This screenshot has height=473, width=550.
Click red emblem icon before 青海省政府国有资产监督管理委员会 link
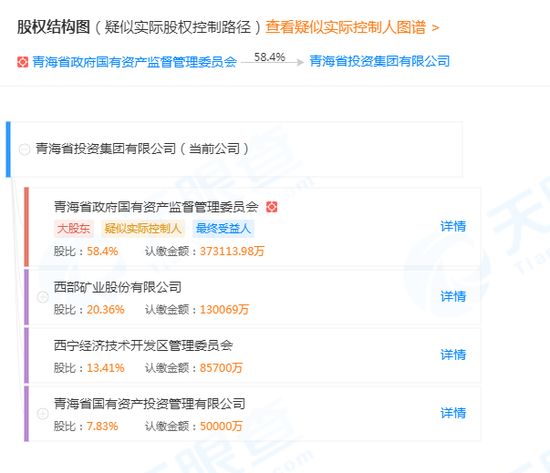click(x=22, y=62)
